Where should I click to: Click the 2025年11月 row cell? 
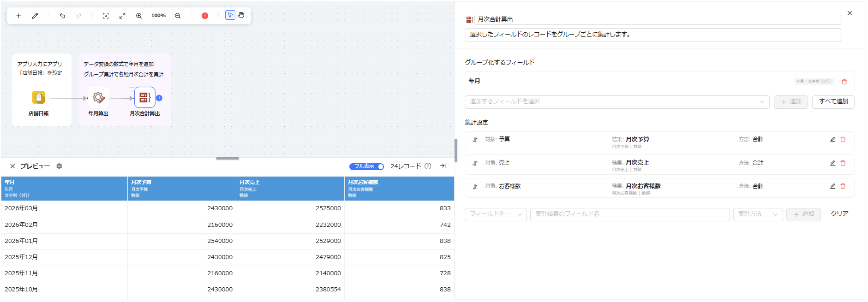[64, 273]
